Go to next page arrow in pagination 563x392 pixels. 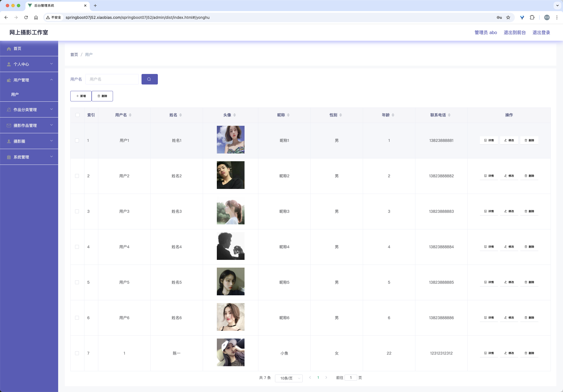click(x=326, y=378)
